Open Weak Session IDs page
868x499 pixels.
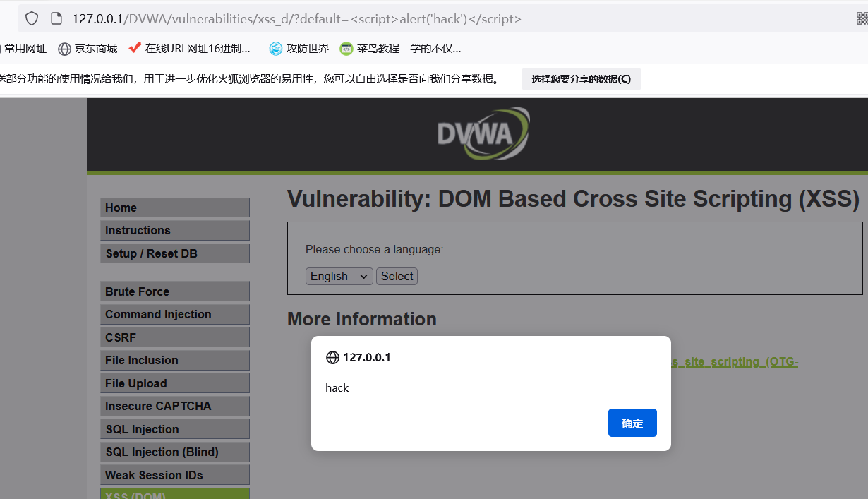tap(175, 475)
